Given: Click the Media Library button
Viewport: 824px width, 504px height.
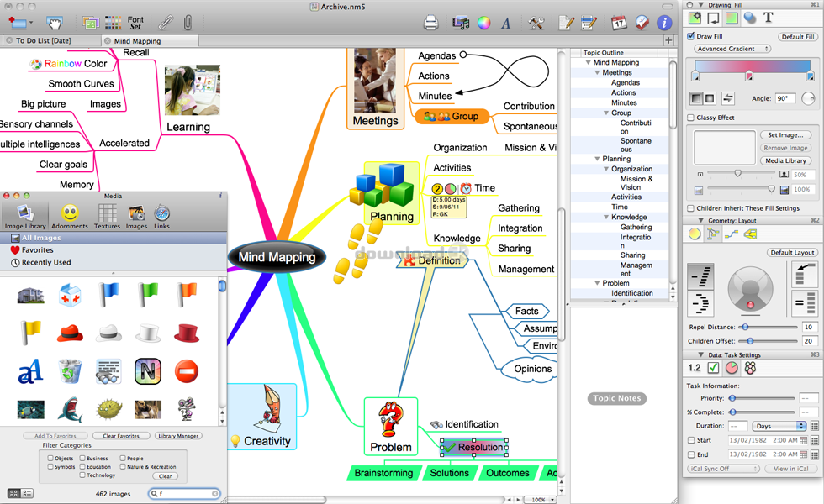Looking at the screenshot, I should 786,160.
